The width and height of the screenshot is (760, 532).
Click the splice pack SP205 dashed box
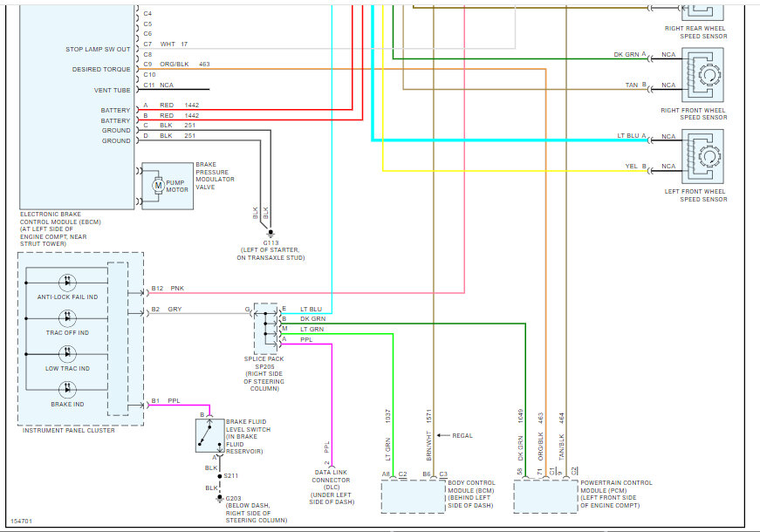(265, 329)
